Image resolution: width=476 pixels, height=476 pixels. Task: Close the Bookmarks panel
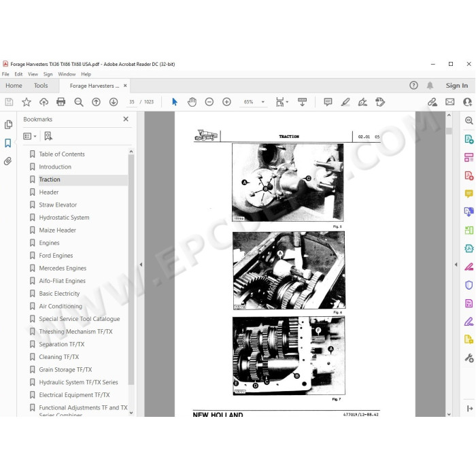126,119
